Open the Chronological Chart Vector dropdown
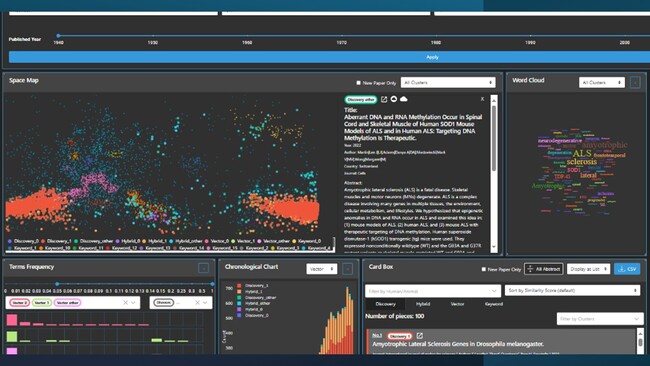The width and height of the screenshot is (650, 366). click(322, 269)
